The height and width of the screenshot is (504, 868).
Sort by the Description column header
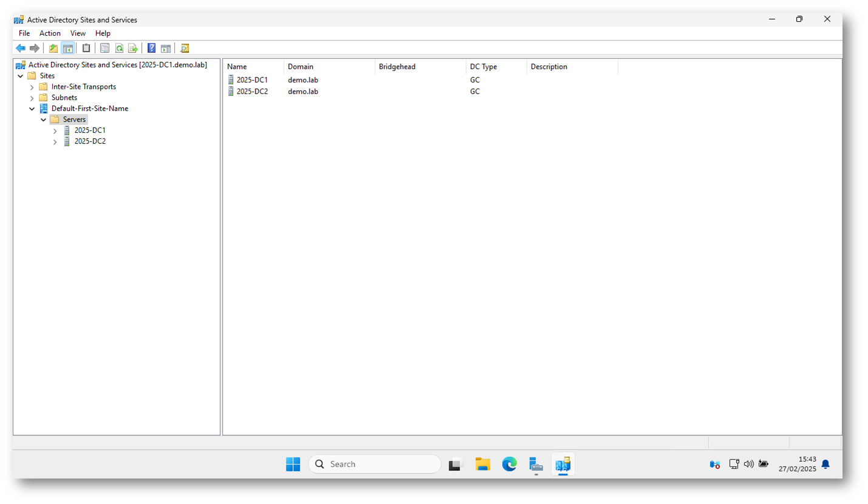tap(572, 67)
